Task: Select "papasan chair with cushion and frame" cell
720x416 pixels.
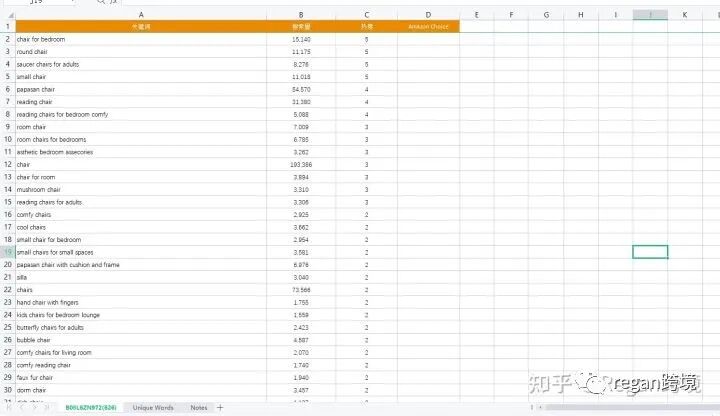Action: click(141, 264)
